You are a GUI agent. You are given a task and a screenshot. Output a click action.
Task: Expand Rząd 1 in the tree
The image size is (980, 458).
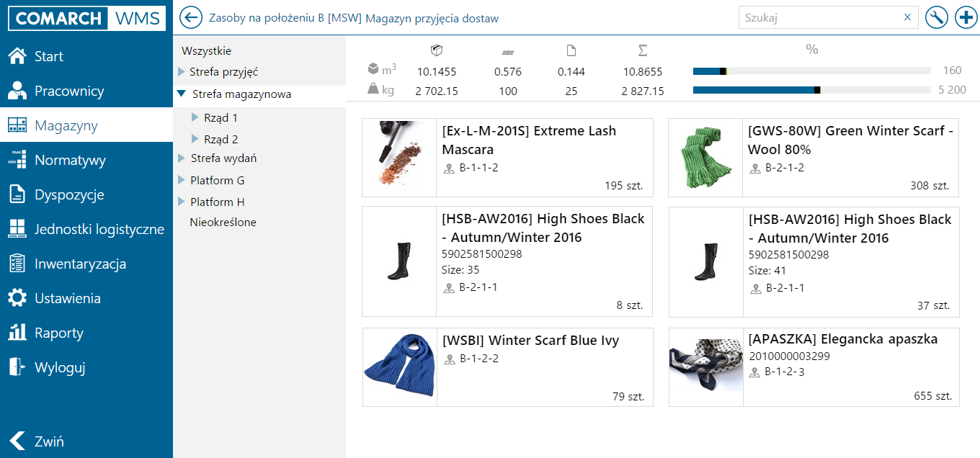pyautogui.click(x=195, y=117)
